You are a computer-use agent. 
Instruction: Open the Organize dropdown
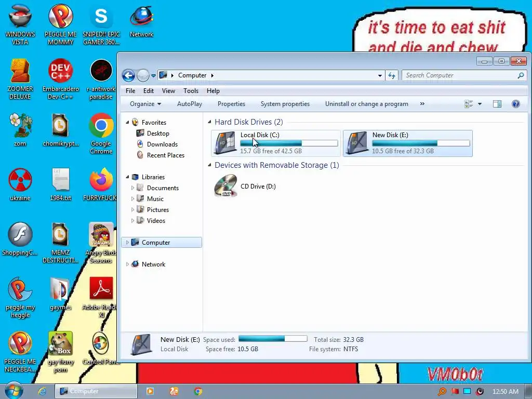(x=145, y=104)
